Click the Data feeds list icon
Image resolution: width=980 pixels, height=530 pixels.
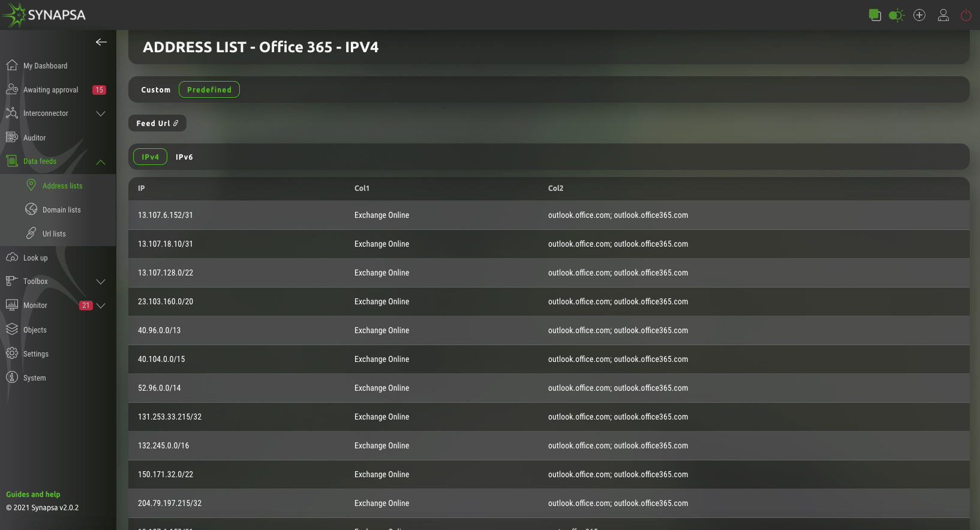[11, 161]
